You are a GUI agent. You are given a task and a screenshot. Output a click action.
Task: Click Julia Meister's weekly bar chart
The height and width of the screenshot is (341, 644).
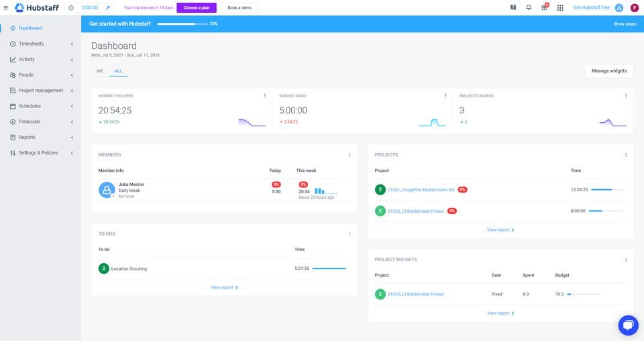click(326, 191)
